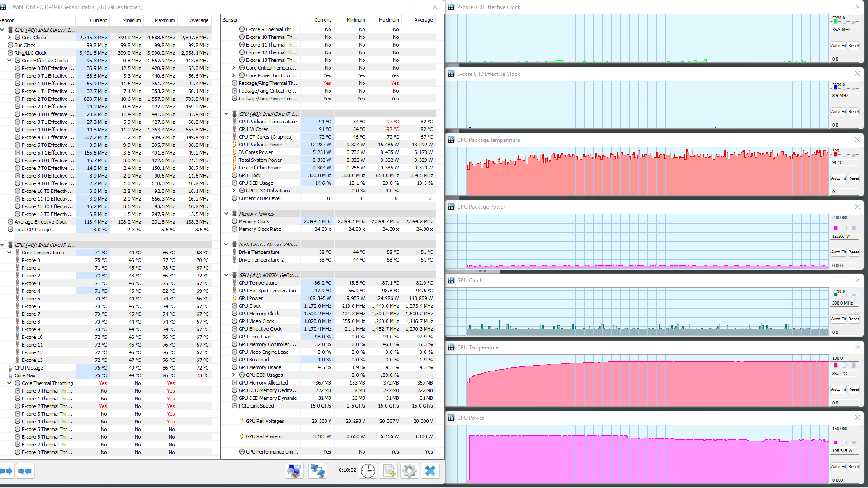868x488 pixels.
Task: Collapse the Core Thermal Throttling group
Action: click(x=9, y=383)
